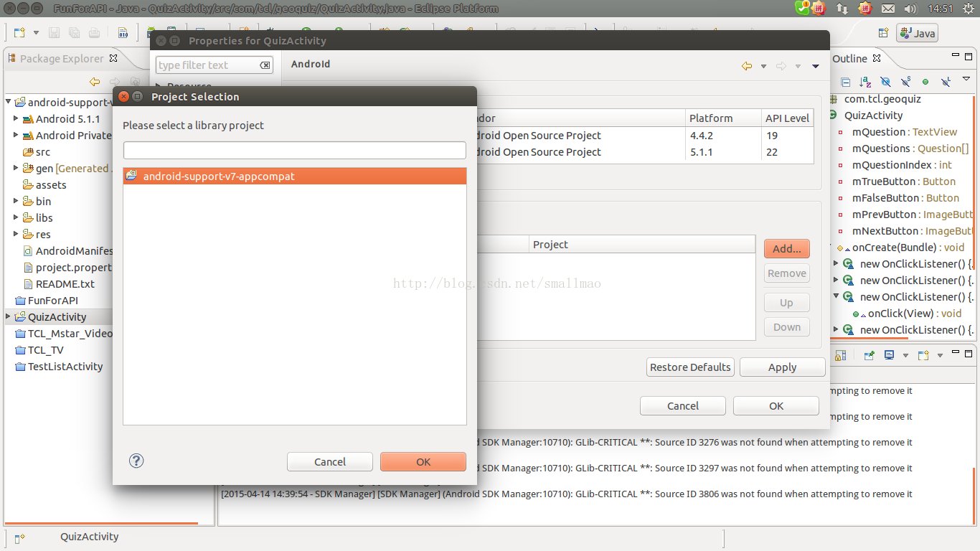The width and height of the screenshot is (980, 551).
Task: Select onClick(View) : void in Outline
Action: [x=915, y=314]
